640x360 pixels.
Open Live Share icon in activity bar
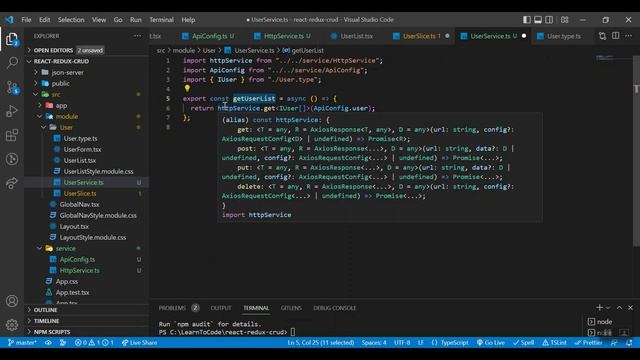coord(12,183)
